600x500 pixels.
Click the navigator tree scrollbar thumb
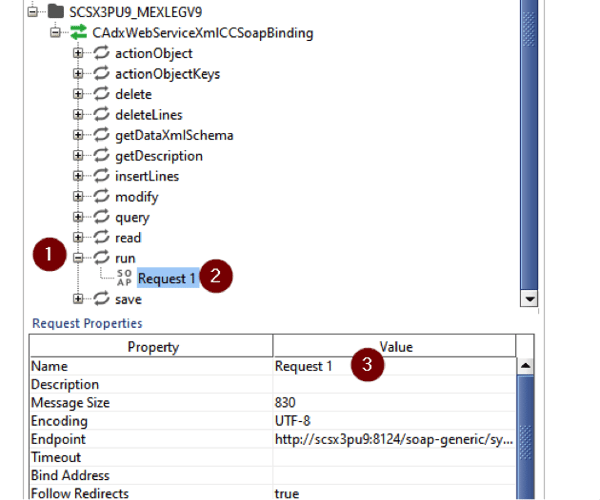coord(529,145)
